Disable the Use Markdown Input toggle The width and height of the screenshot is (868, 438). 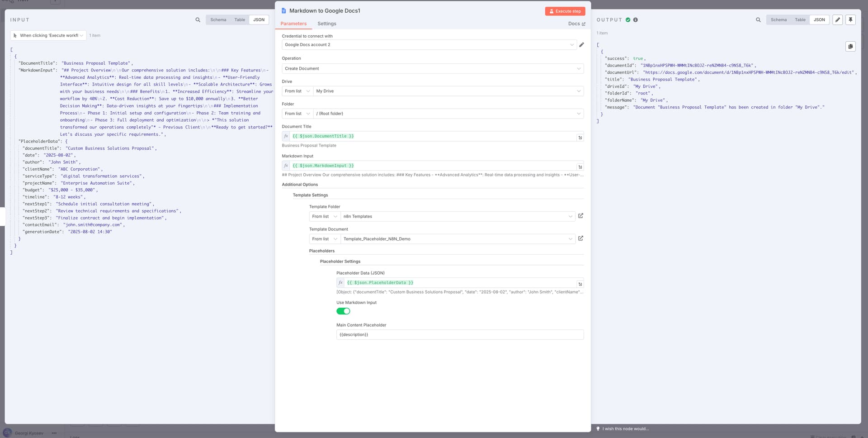(x=343, y=311)
